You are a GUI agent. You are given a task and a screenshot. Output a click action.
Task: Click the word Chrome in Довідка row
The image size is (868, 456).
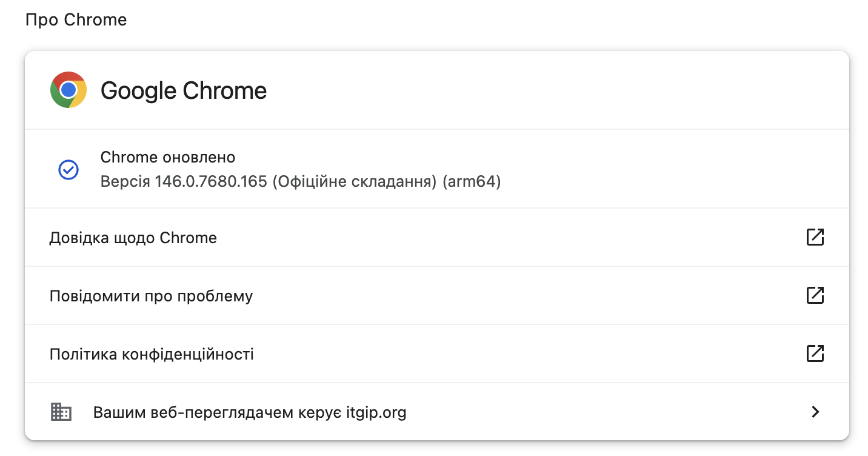[x=188, y=238]
